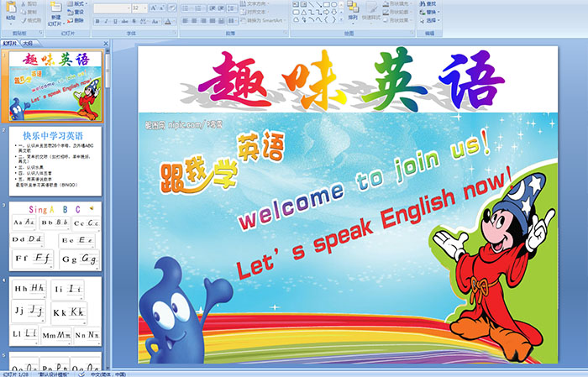Open the font name combo box
This screenshot has width=588, height=377.
click(x=112, y=8)
